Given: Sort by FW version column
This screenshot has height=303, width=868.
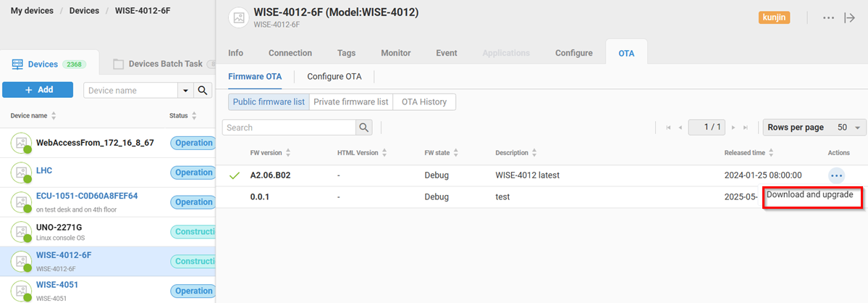Looking at the screenshot, I should (x=288, y=153).
